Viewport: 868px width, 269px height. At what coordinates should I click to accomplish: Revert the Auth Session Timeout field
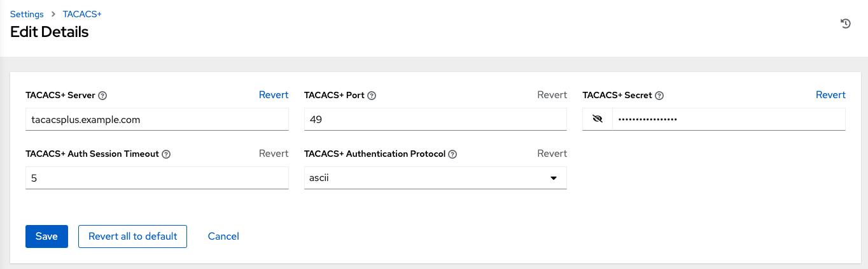click(274, 154)
